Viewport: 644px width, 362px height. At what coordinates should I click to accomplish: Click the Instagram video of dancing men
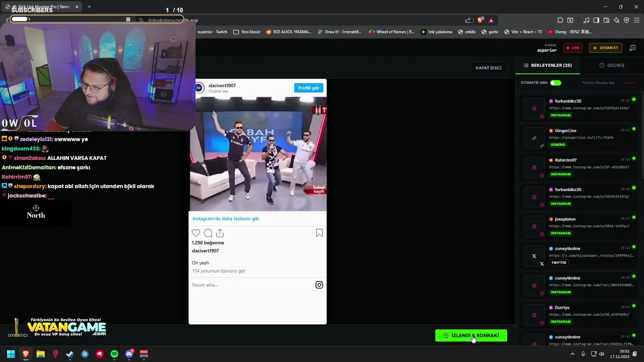258,154
